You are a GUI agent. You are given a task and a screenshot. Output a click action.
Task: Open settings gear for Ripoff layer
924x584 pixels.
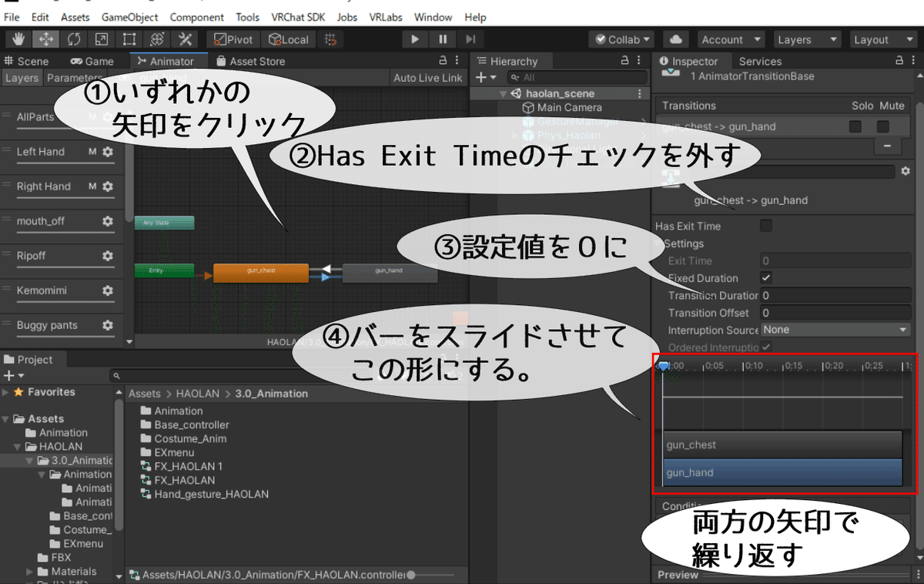108,256
